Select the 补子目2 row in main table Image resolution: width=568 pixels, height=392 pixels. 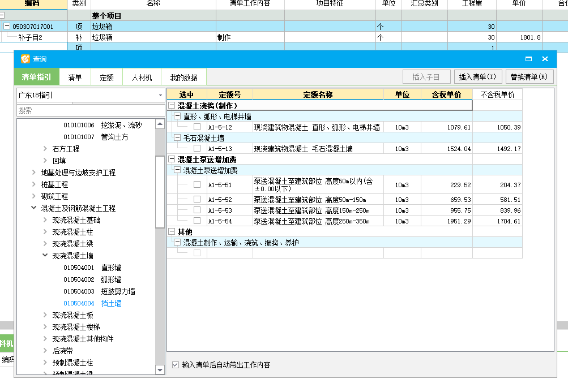30,37
